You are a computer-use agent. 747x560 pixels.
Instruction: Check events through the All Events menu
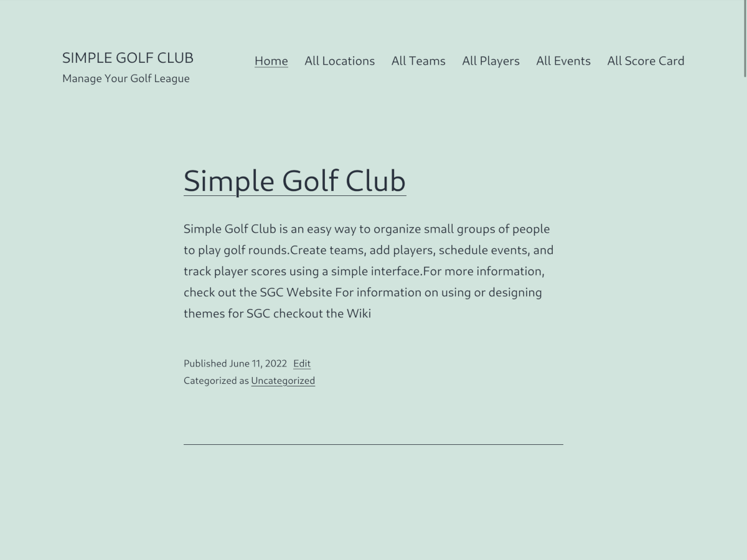tap(563, 60)
